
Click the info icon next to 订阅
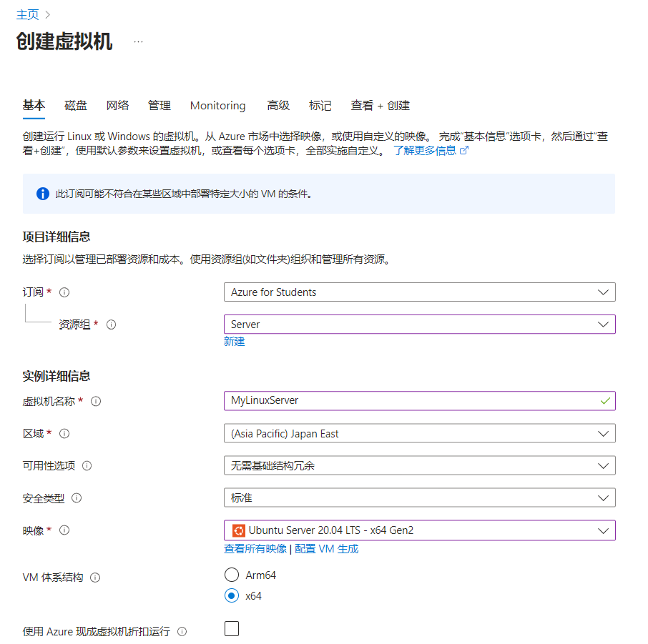click(64, 292)
